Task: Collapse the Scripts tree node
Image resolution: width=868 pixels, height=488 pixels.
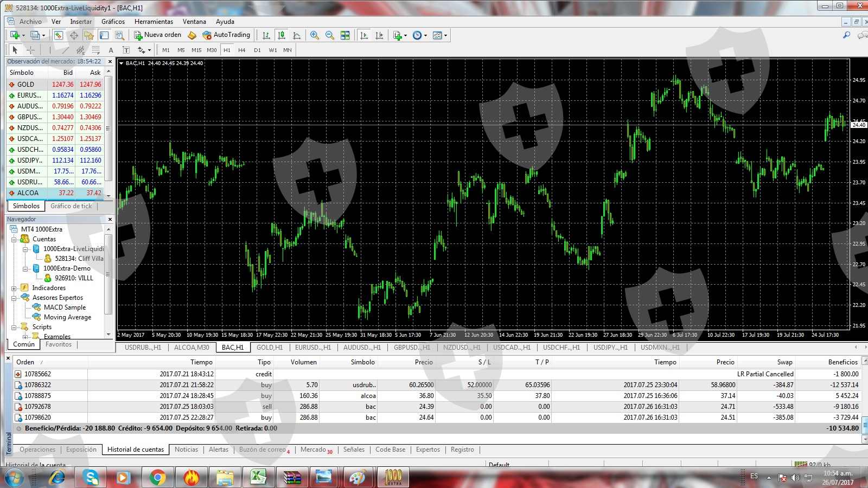Action: (x=14, y=327)
